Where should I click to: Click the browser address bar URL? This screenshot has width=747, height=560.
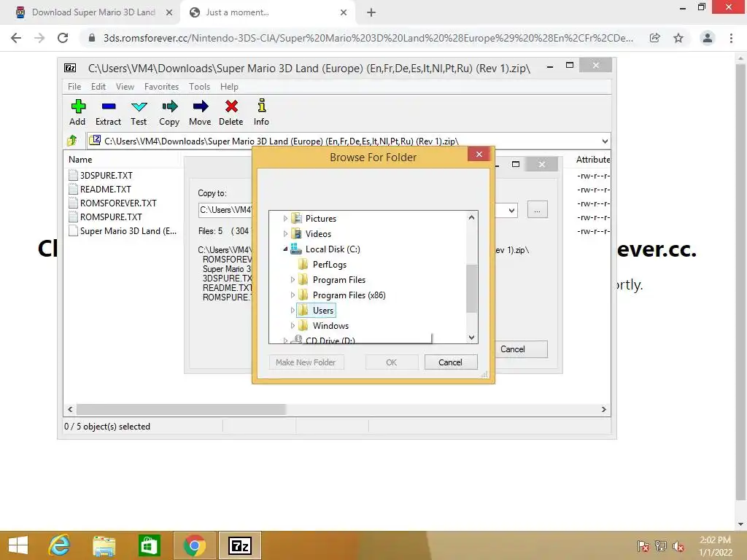(368, 38)
